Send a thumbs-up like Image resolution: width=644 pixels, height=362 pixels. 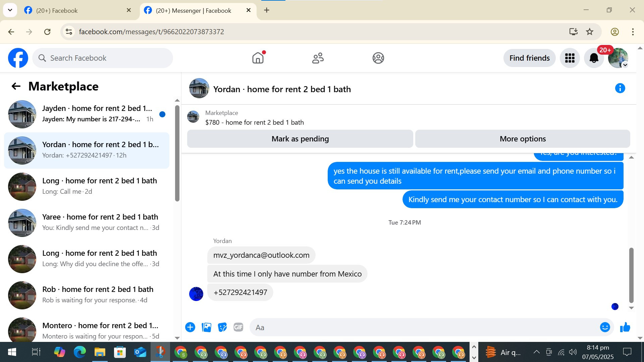[625, 327]
